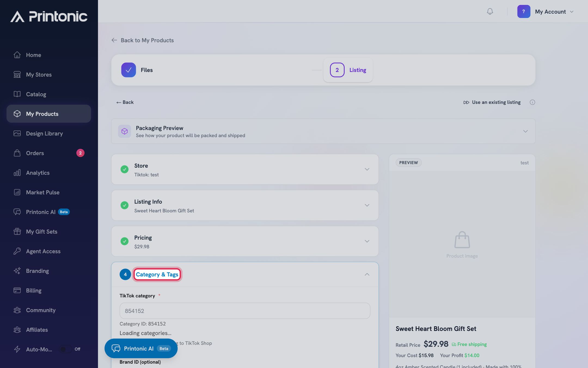Click the purple account avatar icon

[523, 11]
